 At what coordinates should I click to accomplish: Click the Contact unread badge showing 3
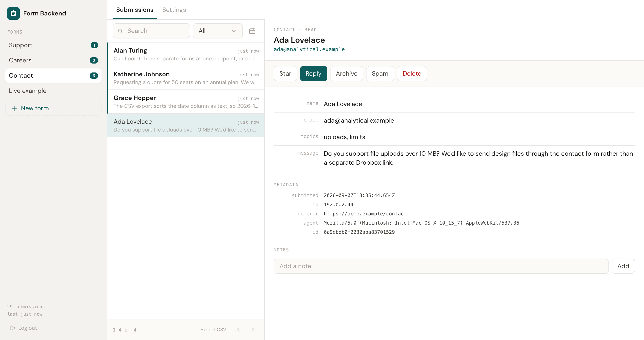click(x=94, y=76)
